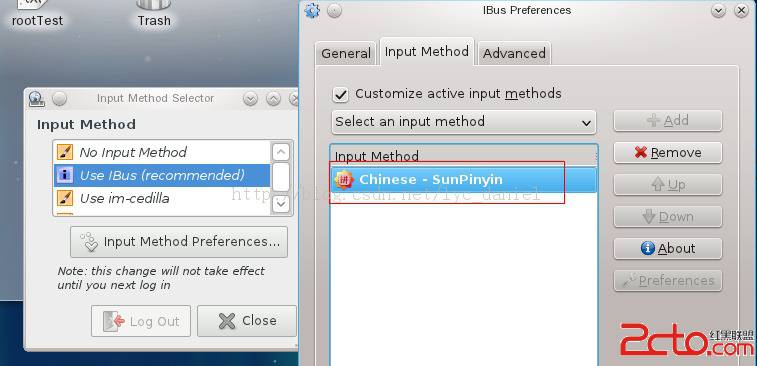Screen dimensions: 757x366
Task: Select No Input Method in the list
Action: 162,152
